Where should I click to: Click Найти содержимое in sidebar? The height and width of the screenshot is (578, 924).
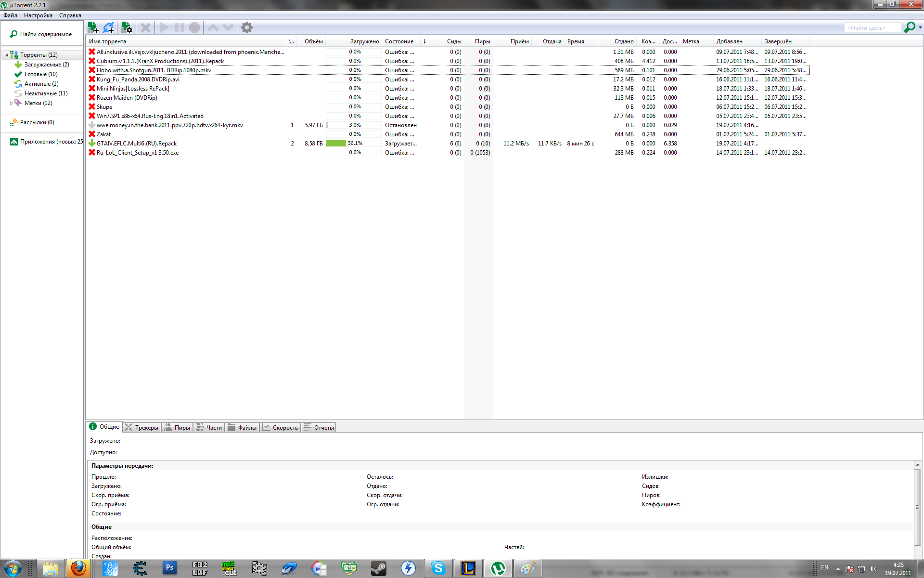coord(41,34)
